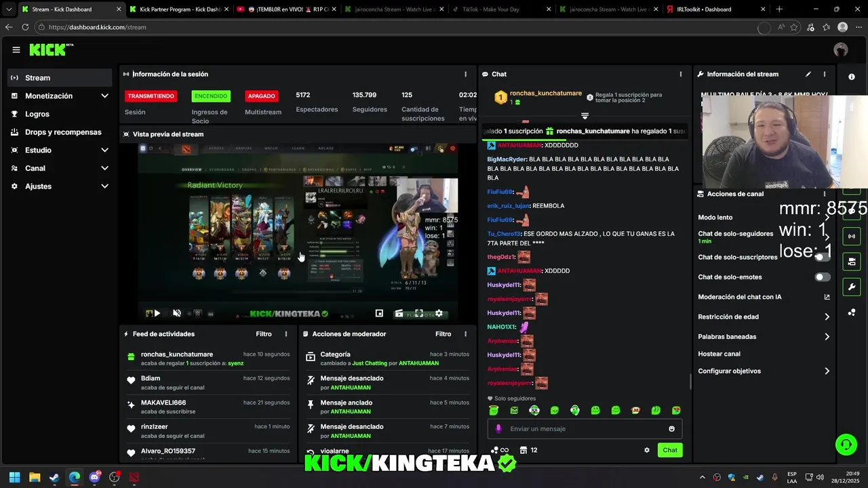
Task: Open Feed de actividades options menu
Action: click(x=286, y=334)
